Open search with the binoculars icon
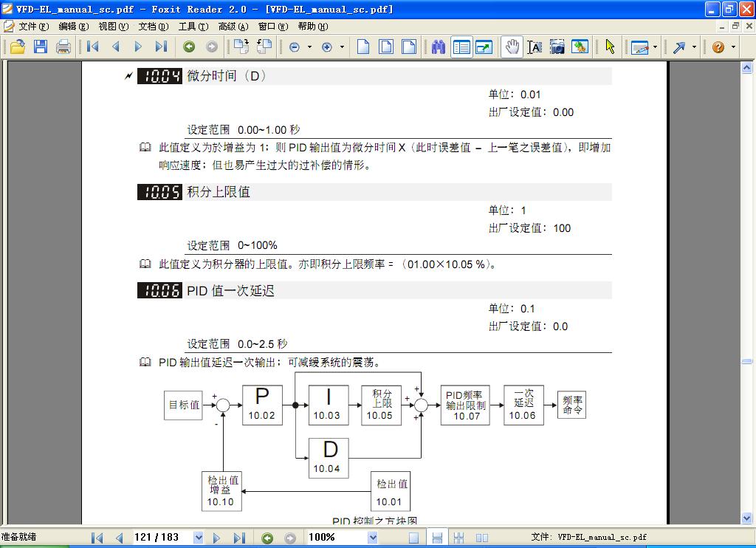The width and height of the screenshot is (756, 548). pos(439,47)
